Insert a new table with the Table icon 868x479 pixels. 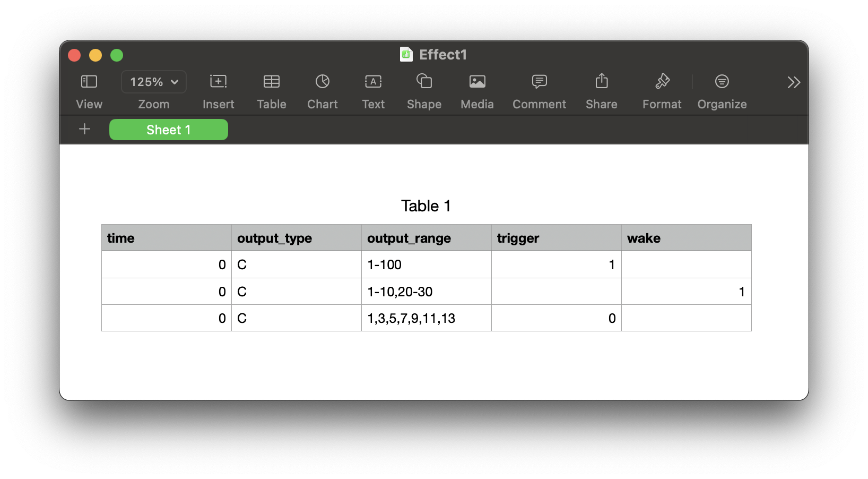[x=271, y=90]
